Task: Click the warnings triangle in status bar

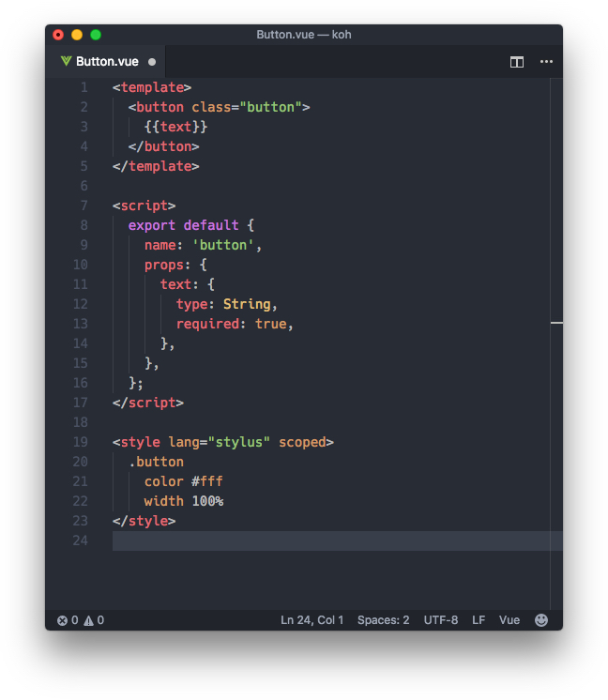Action: point(88,620)
